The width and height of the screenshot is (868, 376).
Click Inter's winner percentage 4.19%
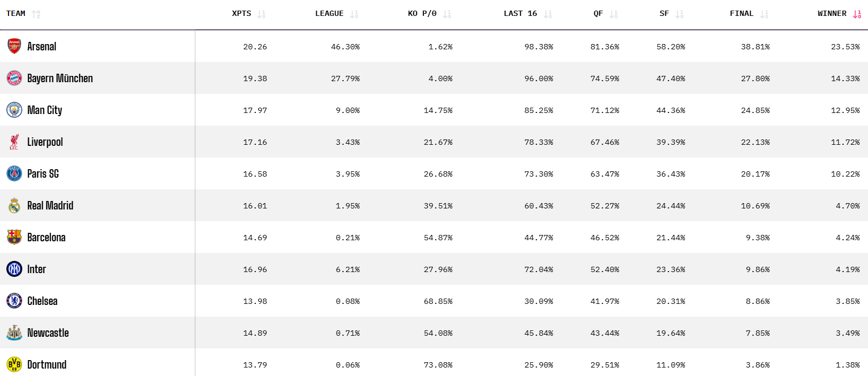point(847,269)
